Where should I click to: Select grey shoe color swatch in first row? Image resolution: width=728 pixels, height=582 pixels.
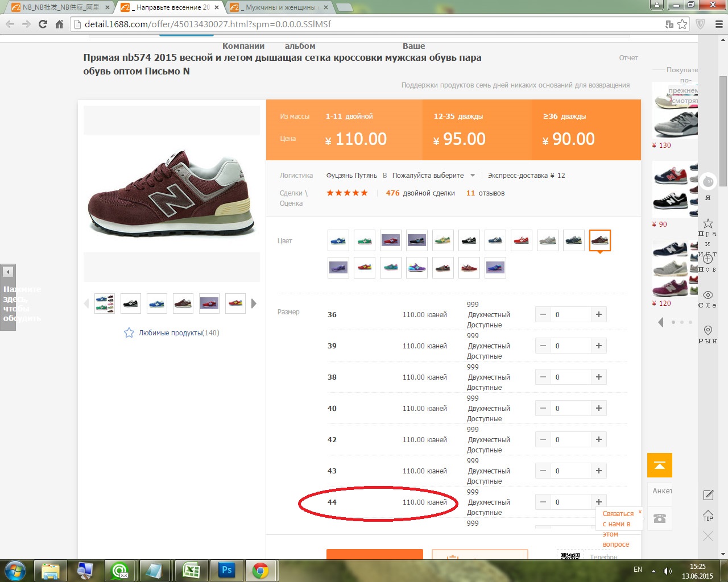[548, 240]
